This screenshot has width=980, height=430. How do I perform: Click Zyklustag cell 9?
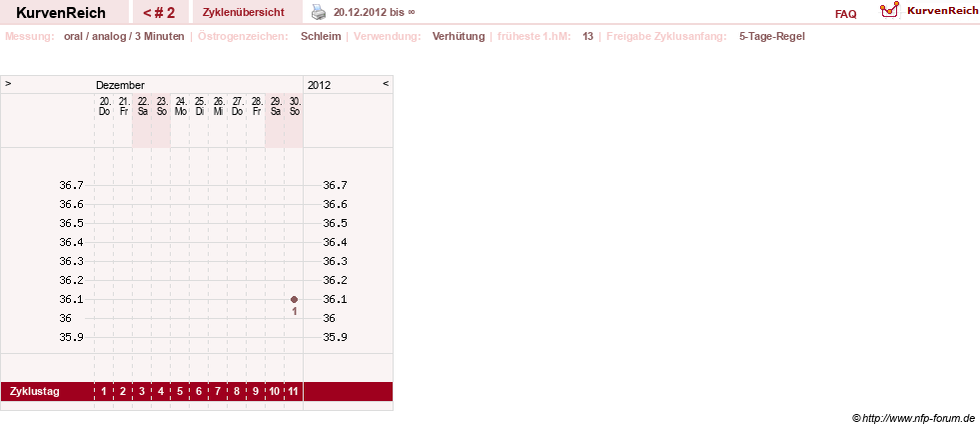[x=257, y=392]
